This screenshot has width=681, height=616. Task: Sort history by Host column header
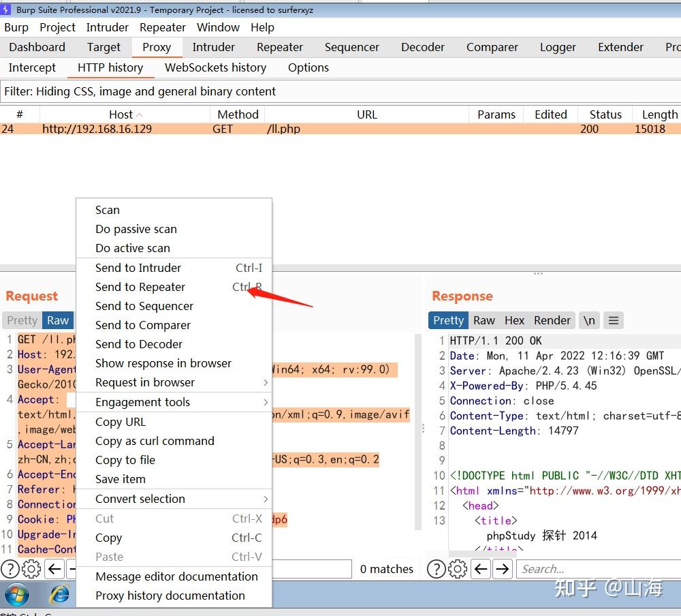(125, 114)
